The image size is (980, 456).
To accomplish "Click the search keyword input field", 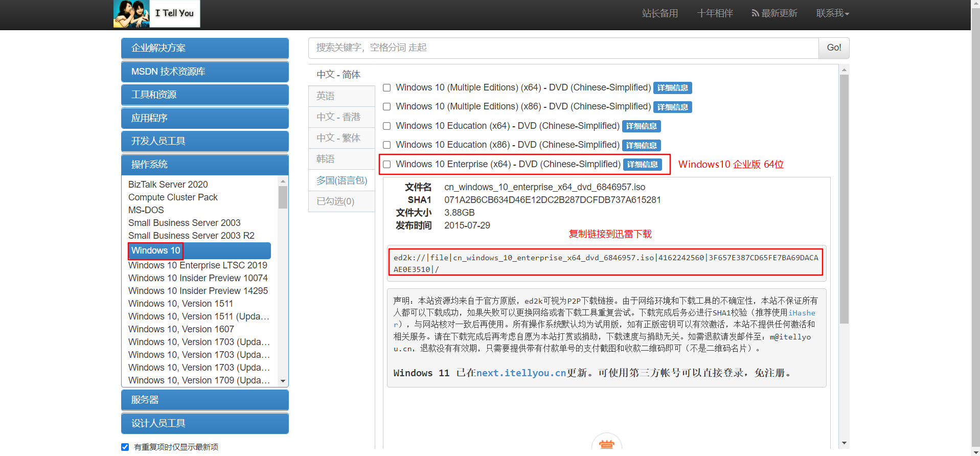I will click(x=563, y=48).
